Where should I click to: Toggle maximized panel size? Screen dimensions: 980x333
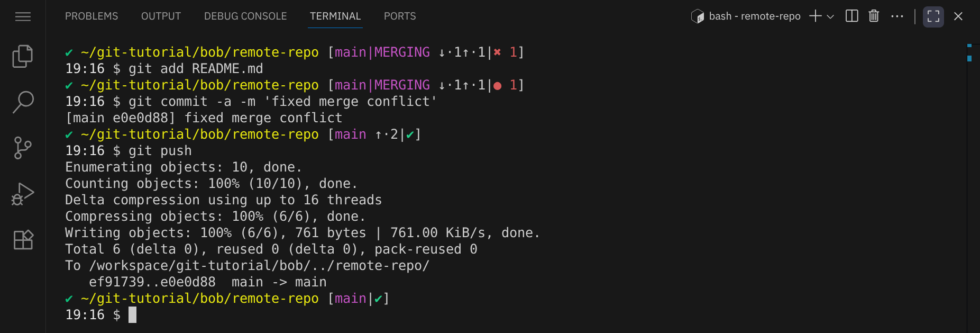(x=933, y=16)
